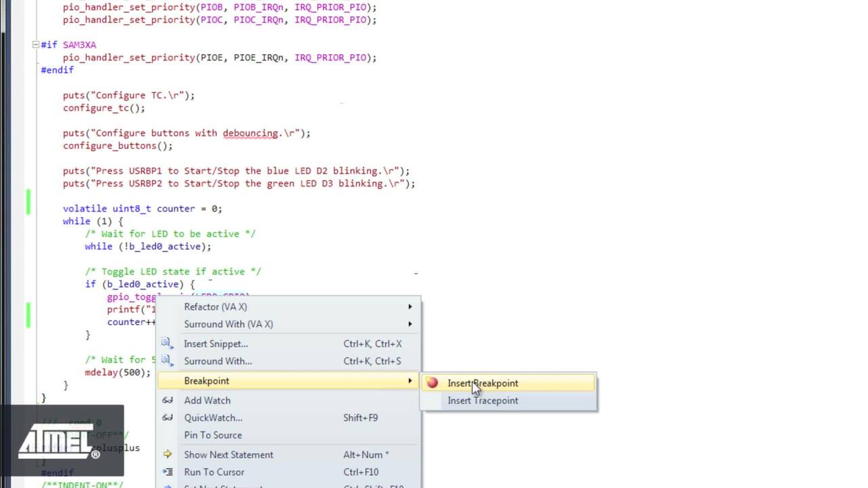Collapse the #if SAM3XA code region
This screenshot has width=868, height=488.
35,44
